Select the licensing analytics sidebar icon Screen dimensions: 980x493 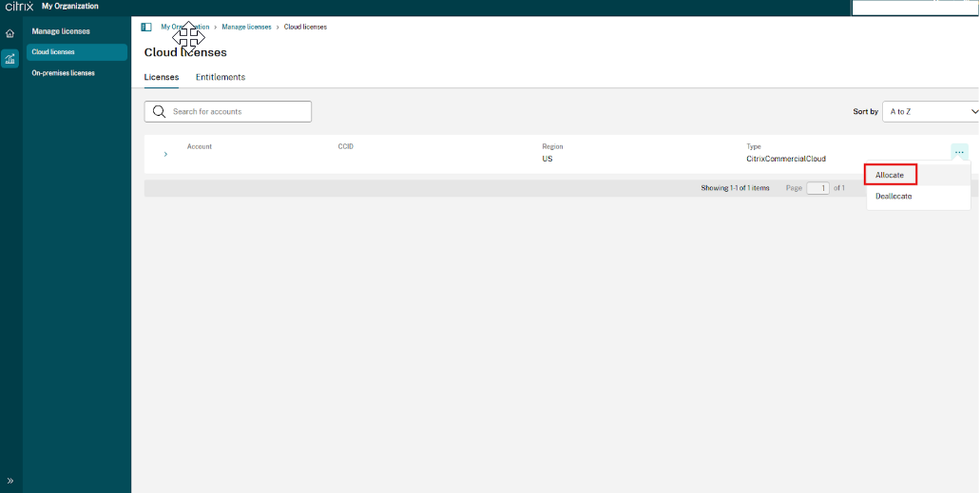[10, 59]
